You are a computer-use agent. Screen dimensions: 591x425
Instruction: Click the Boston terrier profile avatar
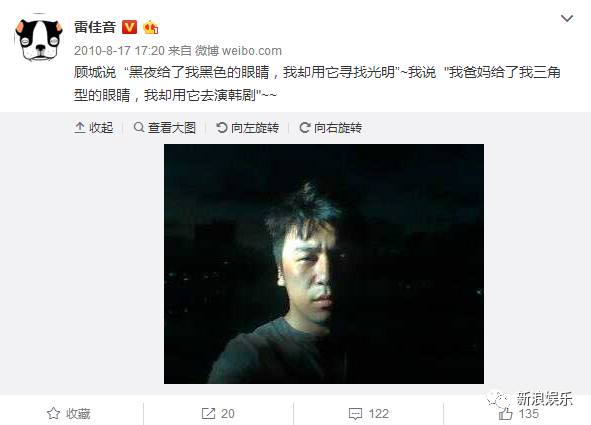39,40
